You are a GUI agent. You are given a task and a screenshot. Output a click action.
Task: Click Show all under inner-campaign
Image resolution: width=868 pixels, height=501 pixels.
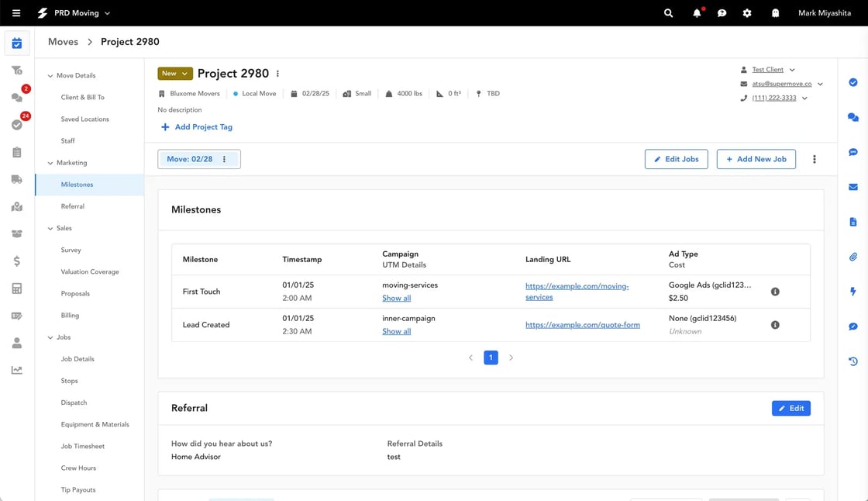(396, 331)
